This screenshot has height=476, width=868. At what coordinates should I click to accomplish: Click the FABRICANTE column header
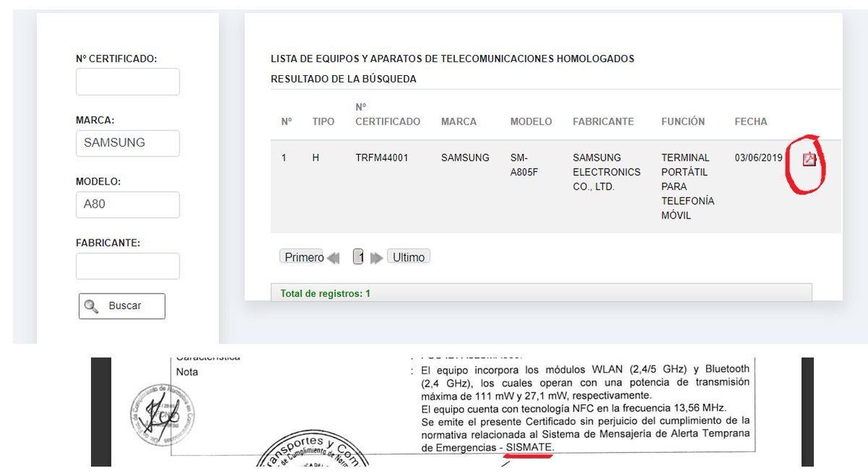(x=603, y=122)
